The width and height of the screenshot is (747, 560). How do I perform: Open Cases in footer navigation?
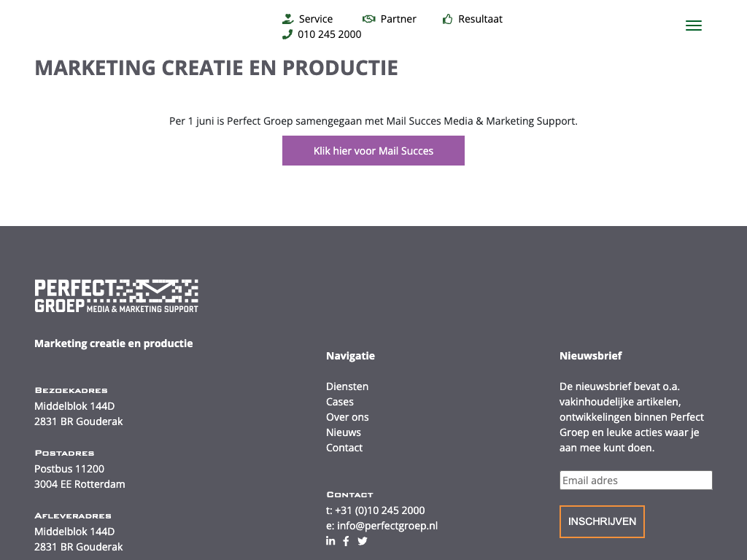340,402
